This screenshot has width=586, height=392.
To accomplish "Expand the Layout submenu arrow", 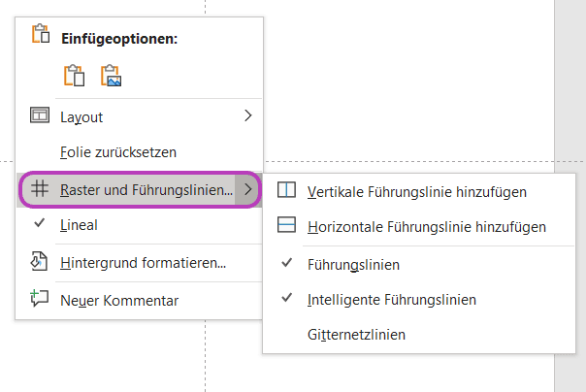I will 247,115.
